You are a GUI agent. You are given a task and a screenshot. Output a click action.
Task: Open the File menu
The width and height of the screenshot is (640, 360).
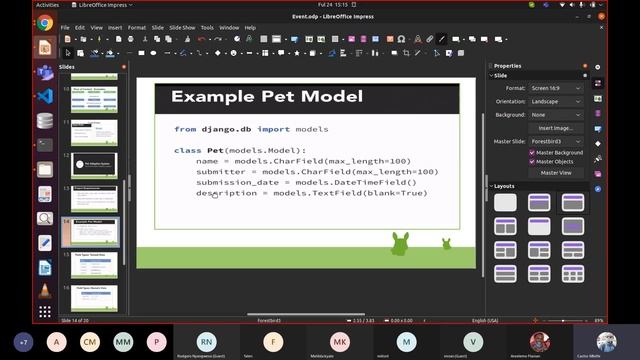(65, 28)
